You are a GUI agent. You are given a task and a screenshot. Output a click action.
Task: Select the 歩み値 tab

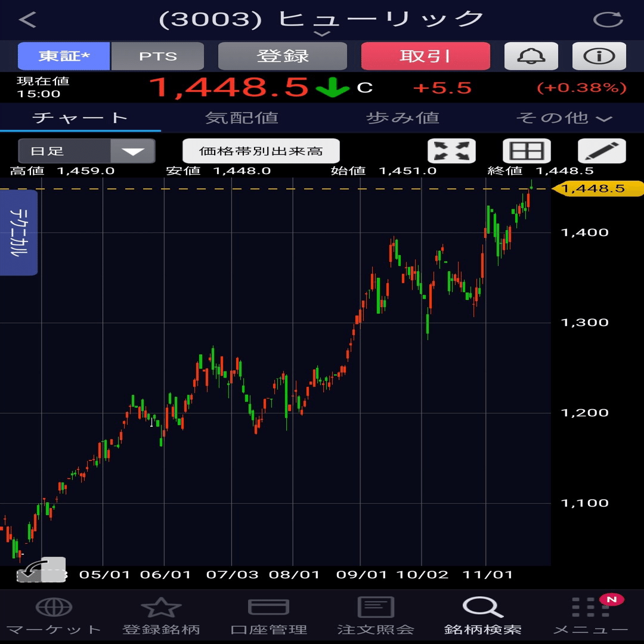point(402,118)
